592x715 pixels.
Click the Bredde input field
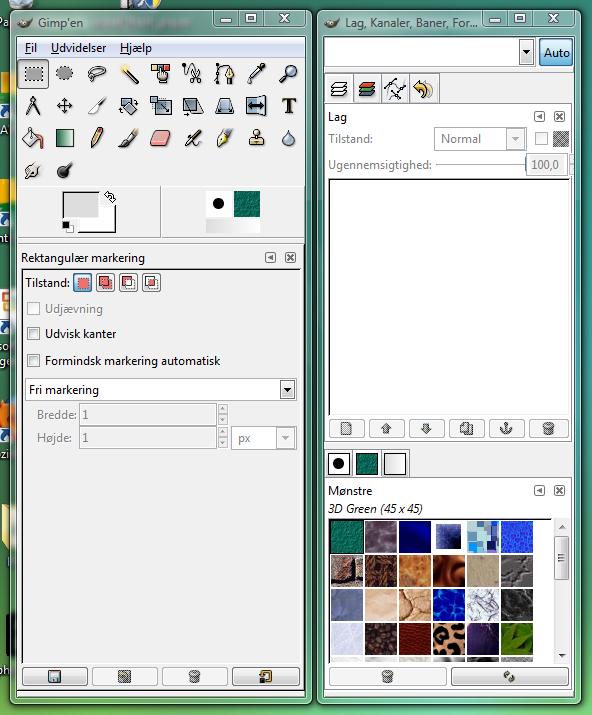pyautogui.click(x=148, y=414)
